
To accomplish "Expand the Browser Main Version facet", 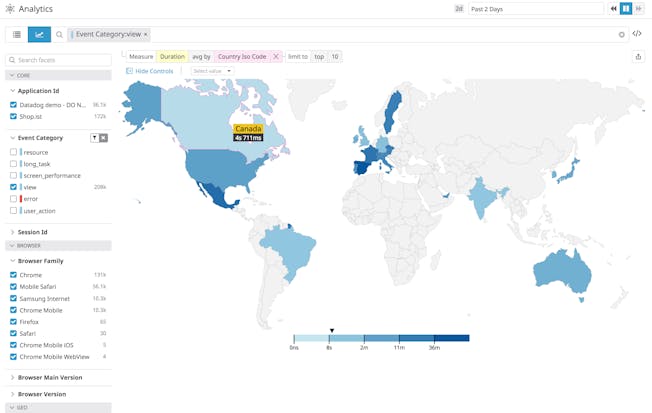I will click(x=49, y=378).
